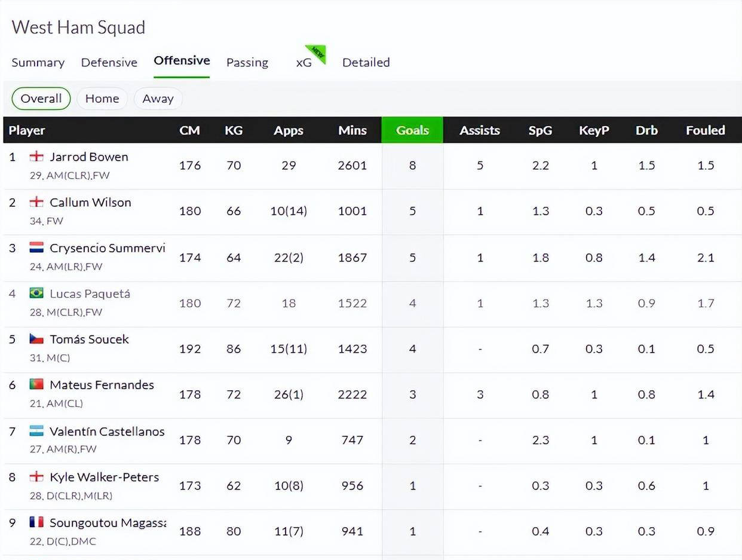Select the Away filter
The height and width of the screenshot is (560, 742).
[x=158, y=99]
